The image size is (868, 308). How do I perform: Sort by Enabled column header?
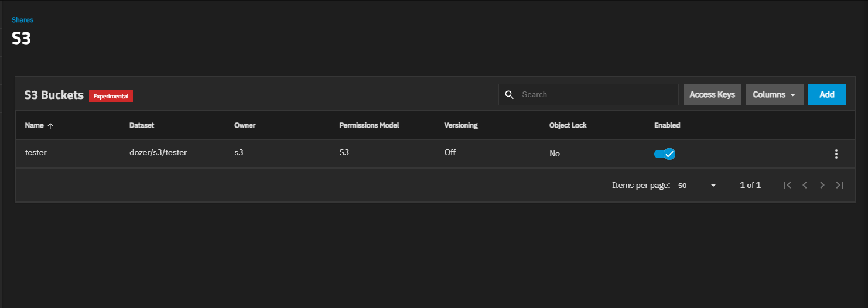pos(667,126)
